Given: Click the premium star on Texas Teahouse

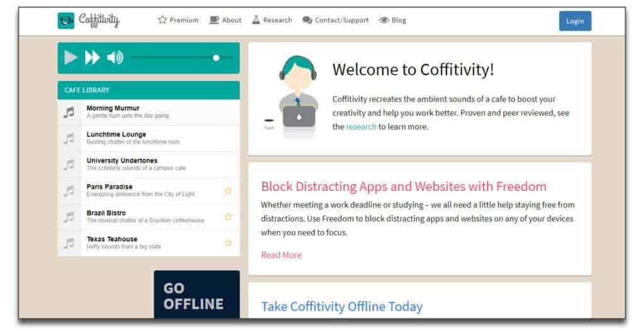Looking at the screenshot, I should point(228,243).
